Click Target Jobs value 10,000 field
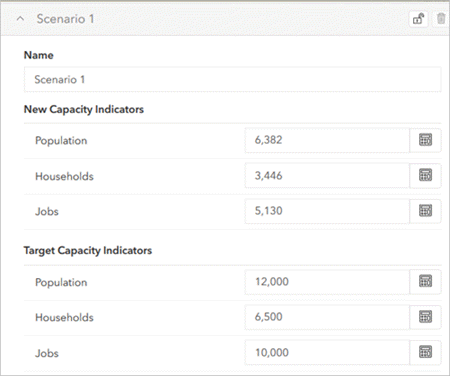Image resolution: width=450 pixels, height=376 pixels. click(327, 353)
